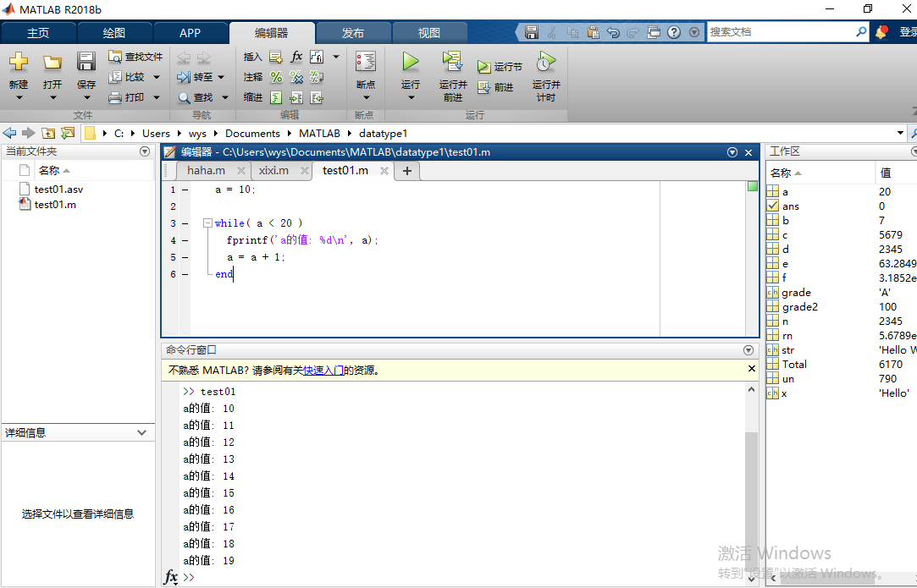Viewport: 917px width, 588px height.
Task: Close the MATLAB getting-started banner
Action: (752, 369)
